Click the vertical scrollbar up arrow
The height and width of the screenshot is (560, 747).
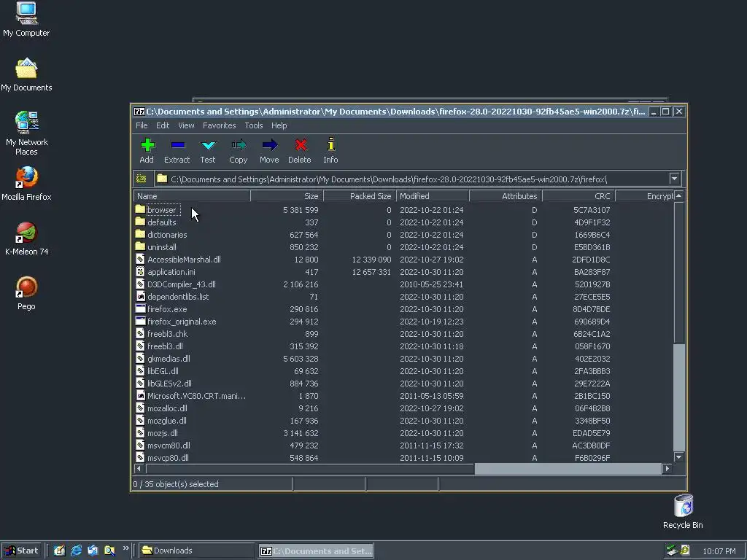click(x=679, y=195)
